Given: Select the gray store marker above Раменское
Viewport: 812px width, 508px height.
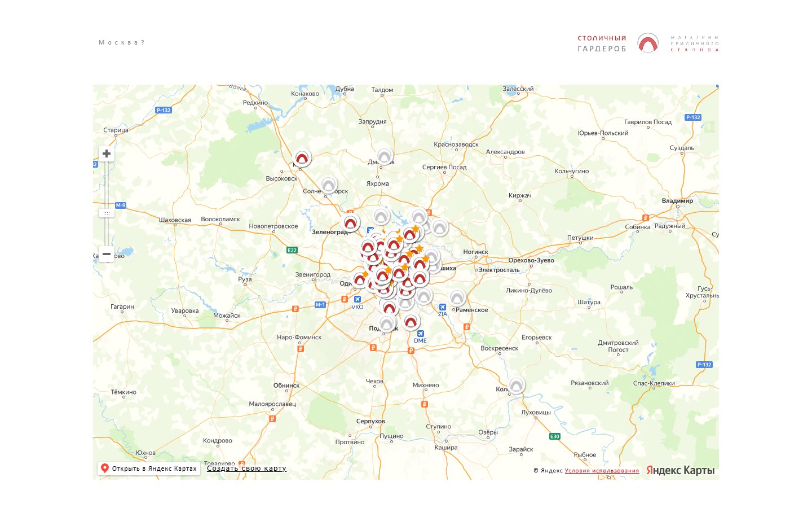Looking at the screenshot, I should [457, 297].
